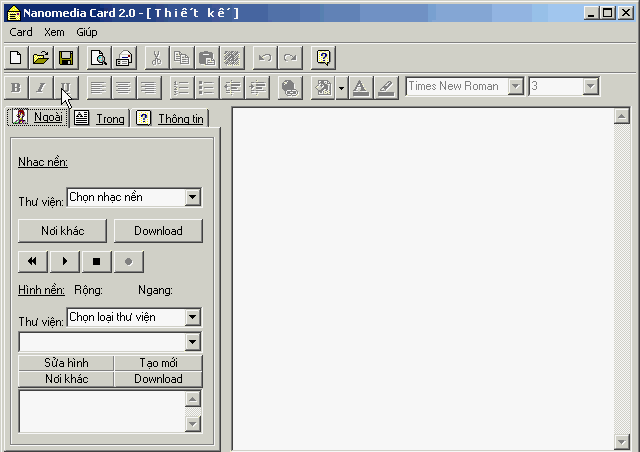This screenshot has height=452, width=640.
Task: Expand the Chọn nhạc nền dropdown
Action: [x=192, y=197]
